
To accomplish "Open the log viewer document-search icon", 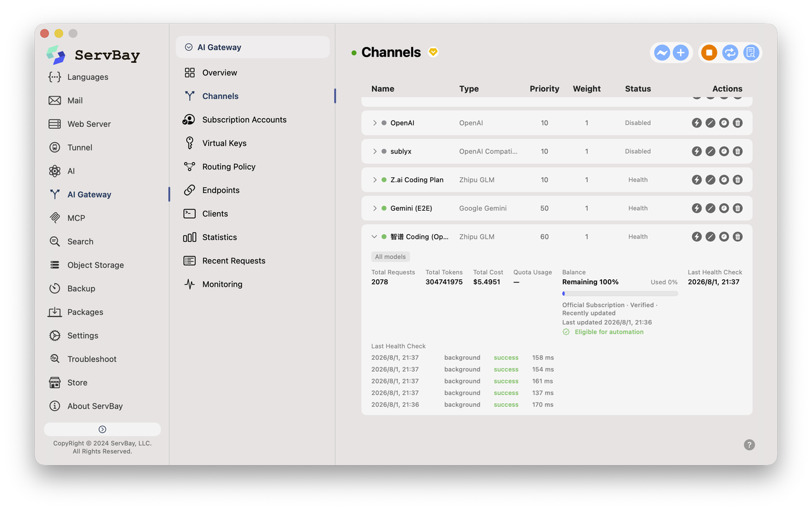I will click(x=750, y=53).
